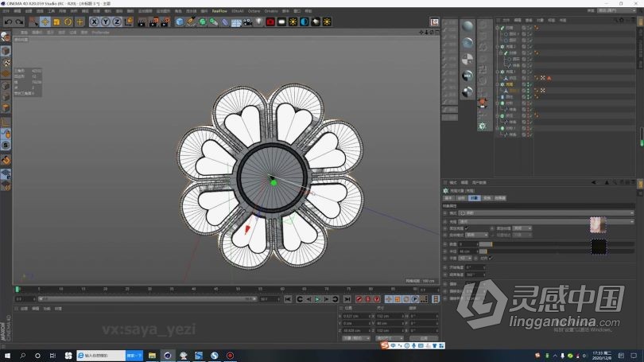Click the End Angle 360 input field
The image size is (644, 362).
(475, 274)
